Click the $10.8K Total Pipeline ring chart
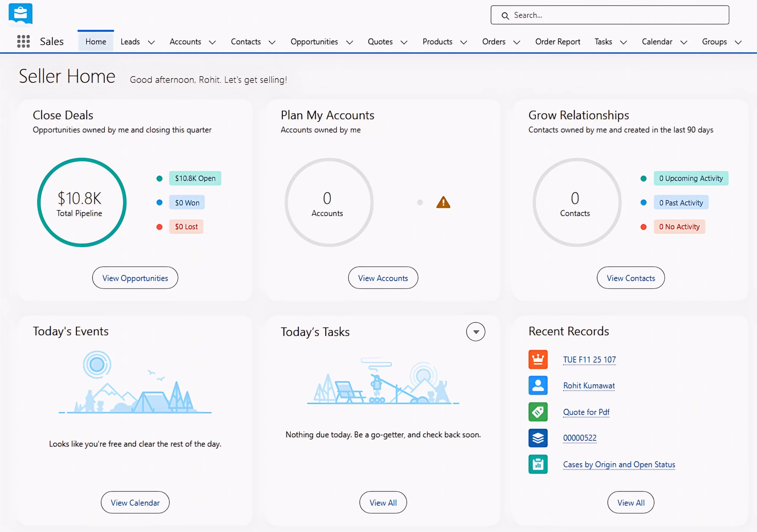This screenshot has height=532, width=757. point(82,203)
